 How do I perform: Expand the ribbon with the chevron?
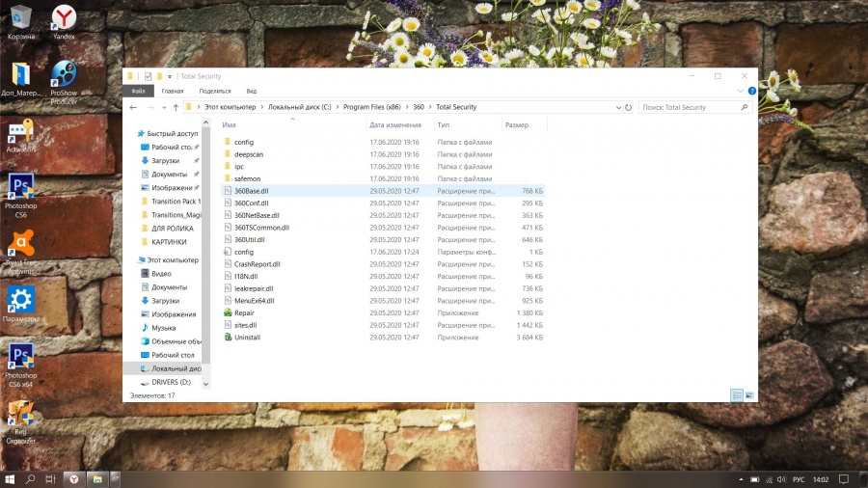pyautogui.click(x=740, y=91)
